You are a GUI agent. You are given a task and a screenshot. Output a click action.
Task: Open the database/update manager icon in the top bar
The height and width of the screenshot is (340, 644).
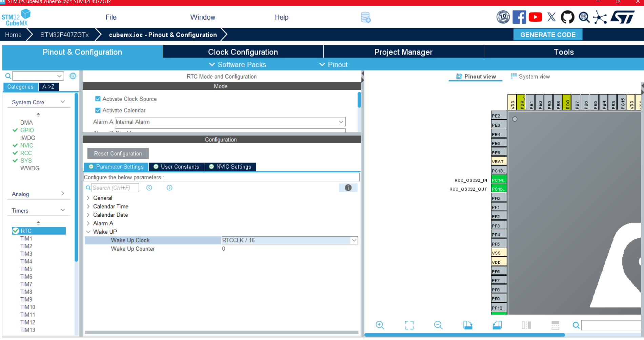coord(365,17)
